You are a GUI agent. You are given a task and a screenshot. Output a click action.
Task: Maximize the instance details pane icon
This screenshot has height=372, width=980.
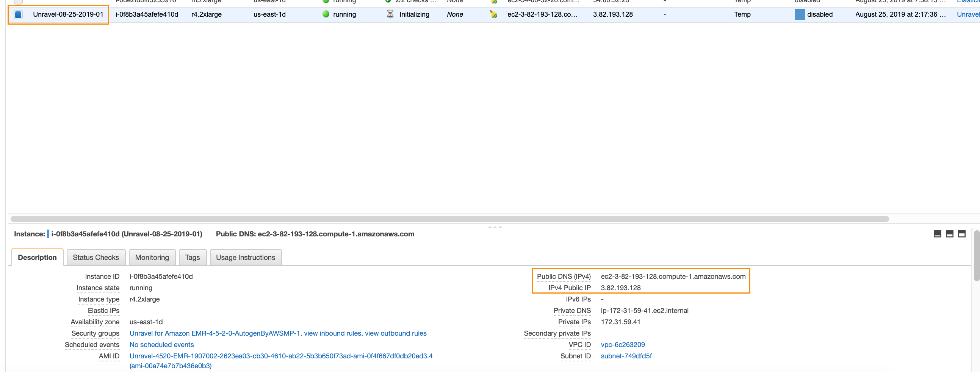point(962,234)
